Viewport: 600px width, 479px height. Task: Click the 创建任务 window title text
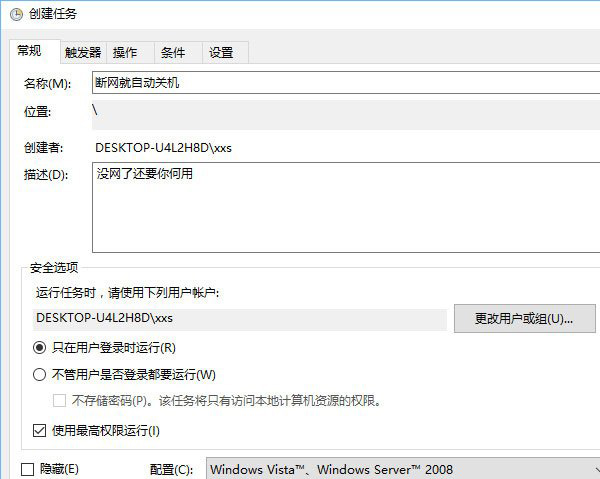(55, 14)
